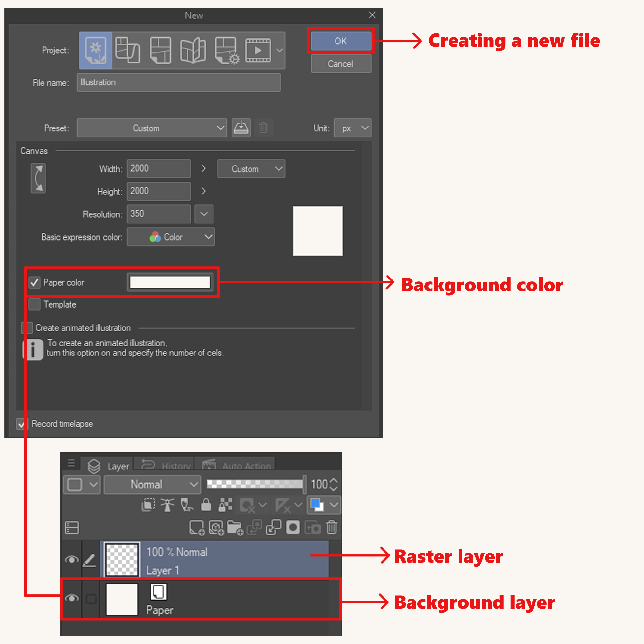
Task: Click the Lock Layer padlock icon
Action: point(206,505)
